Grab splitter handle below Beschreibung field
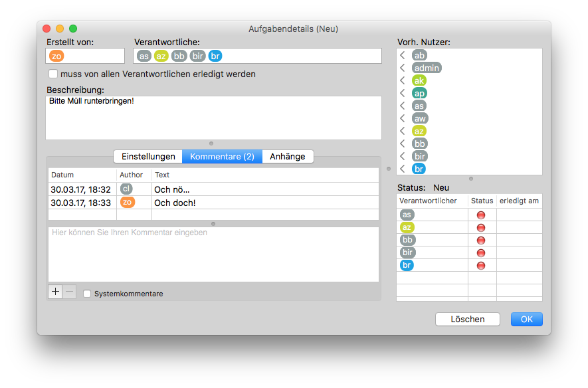This screenshot has width=588, height=388. point(211,144)
